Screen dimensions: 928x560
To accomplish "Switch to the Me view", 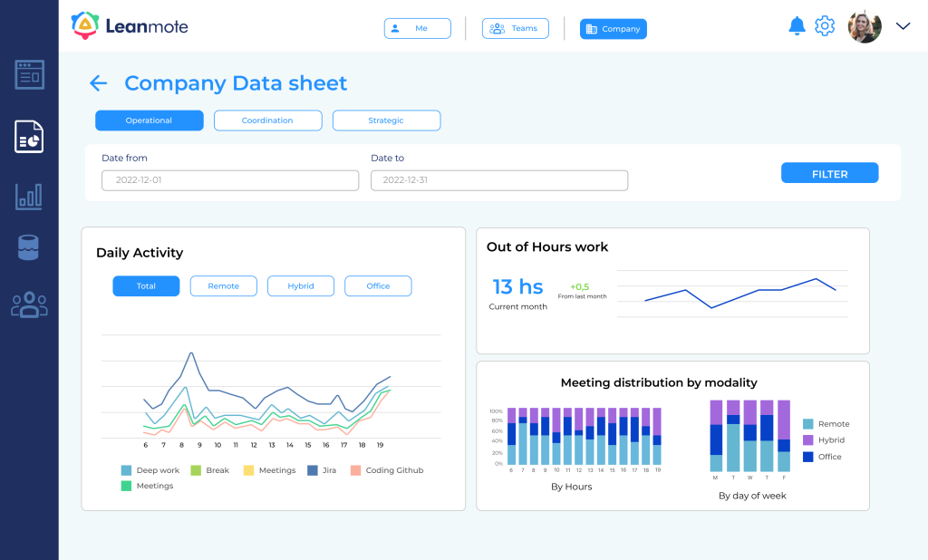I will [417, 28].
